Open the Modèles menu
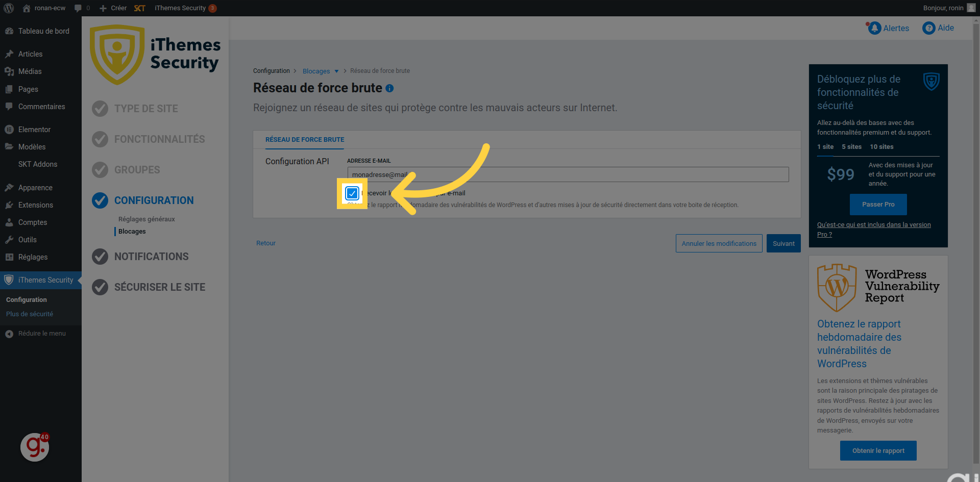The height and width of the screenshot is (482, 980). [41, 147]
